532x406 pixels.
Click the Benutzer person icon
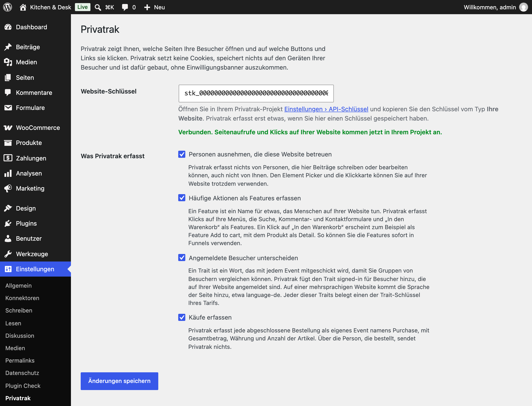tap(8, 238)
